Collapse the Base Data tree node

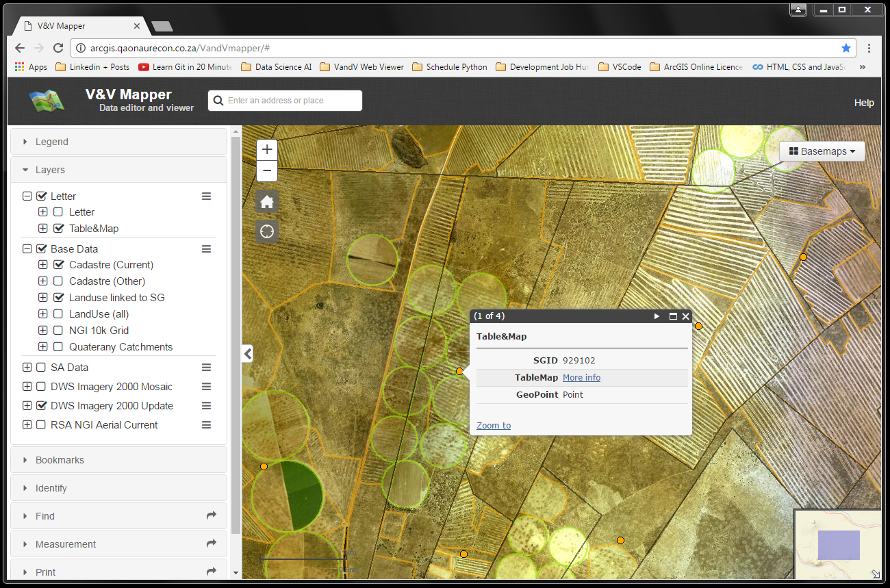tap(27, 249)
